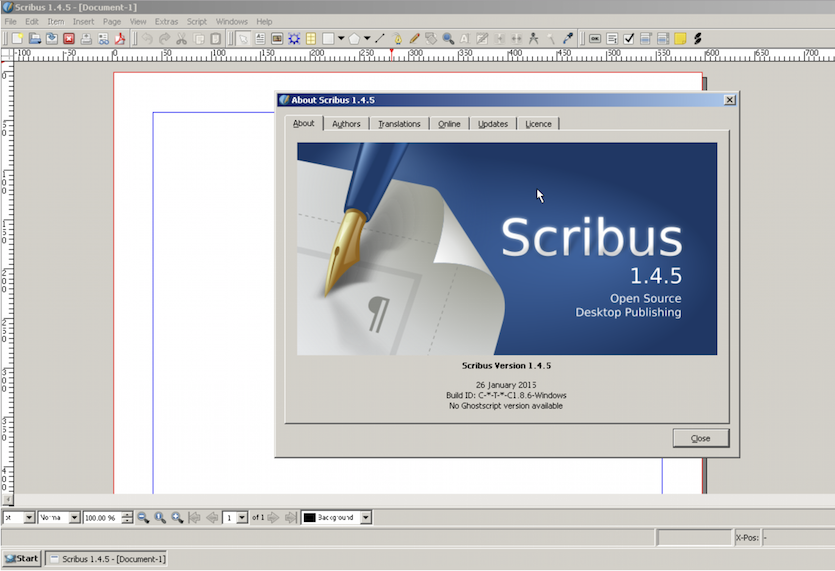Switch to the Online tab

tap(449, 124)
